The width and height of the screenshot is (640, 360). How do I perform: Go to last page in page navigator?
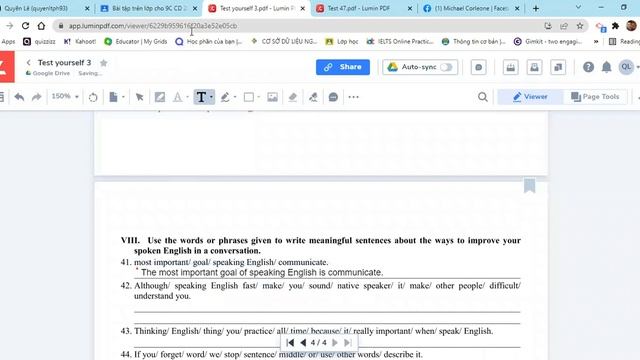347,342
